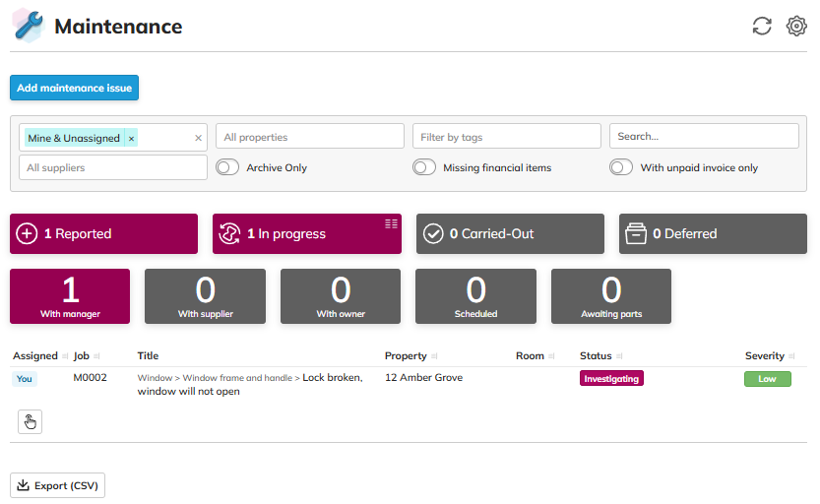Image resolution: width=820 pixels, height=504 pixels.
Task: Open the All properties dropdown
Action: click(x=309, y=137)
